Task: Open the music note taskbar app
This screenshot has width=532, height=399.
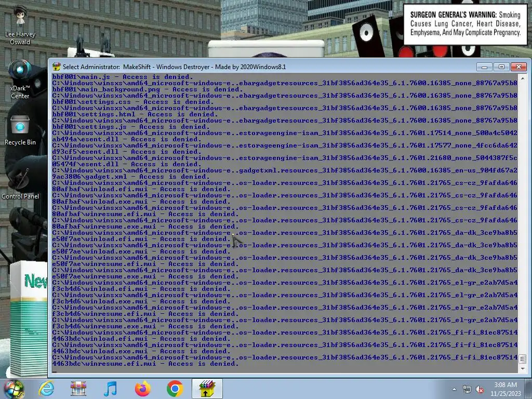Action: [110, 389]
